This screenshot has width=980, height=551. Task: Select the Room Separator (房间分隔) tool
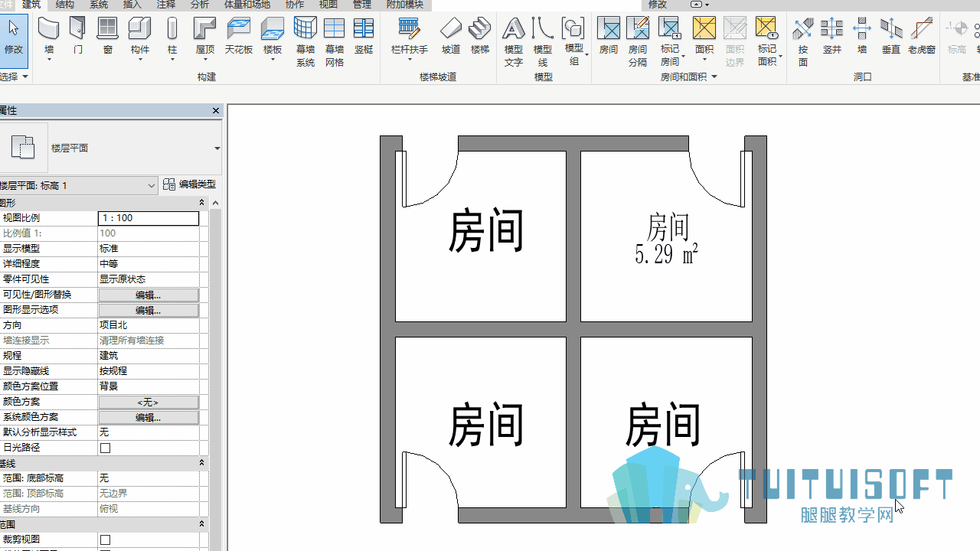pos(638,41)
